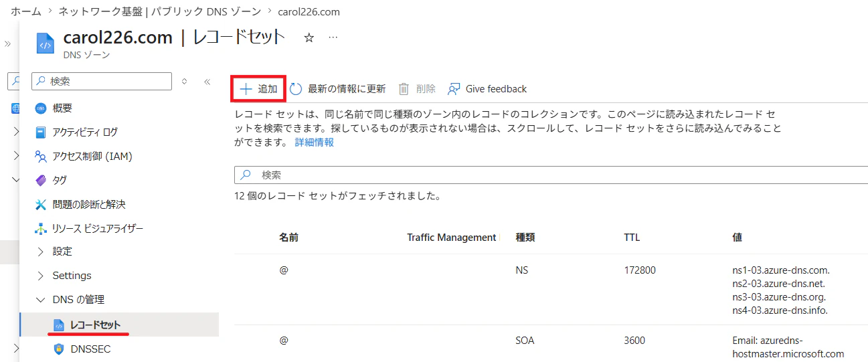The width and height of the screenshot is (868, 362).
Task: Click the 削除 delete button
Action: (x=417, y=89)
